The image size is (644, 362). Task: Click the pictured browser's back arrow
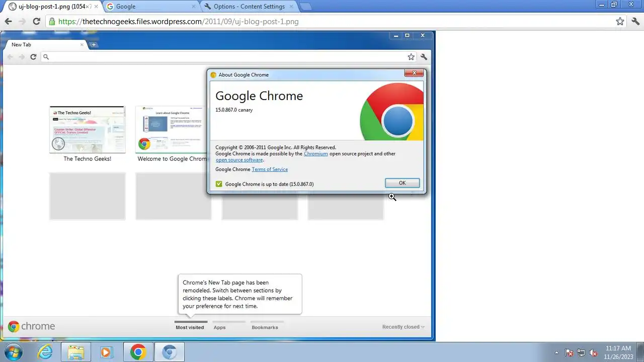coord(10,57)
